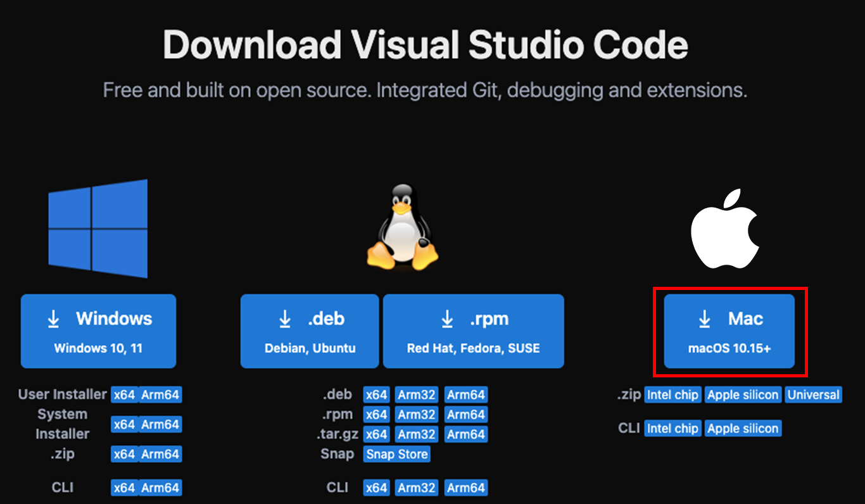This screenshot has width=865, height=504.
Task: Get Windows System Installer Arm64
Action: pos(160,424)
